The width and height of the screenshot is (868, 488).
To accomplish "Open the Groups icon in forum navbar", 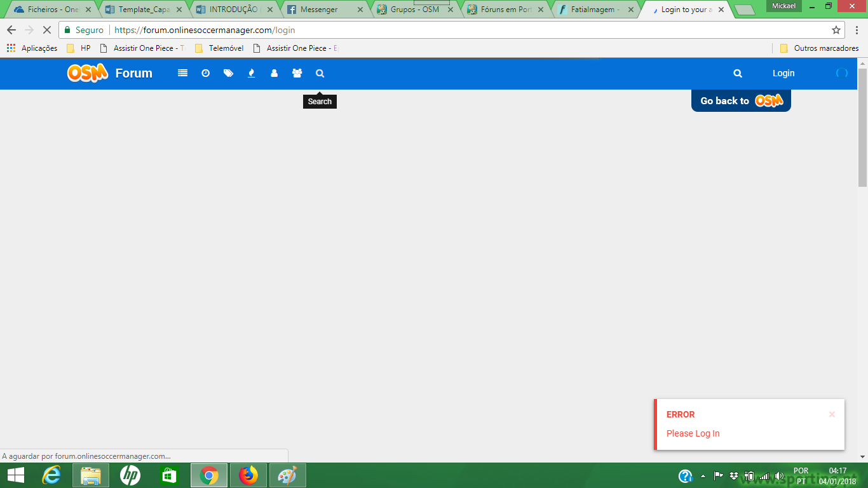I will 297,73.
